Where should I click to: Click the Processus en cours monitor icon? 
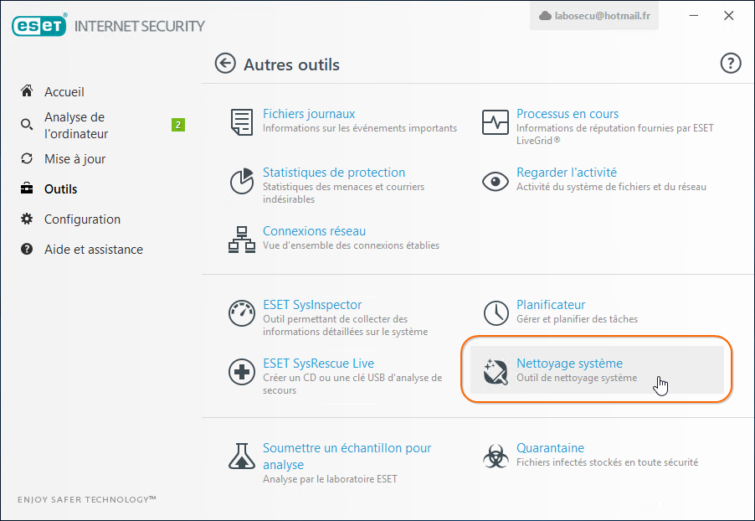tap(495, 122)
